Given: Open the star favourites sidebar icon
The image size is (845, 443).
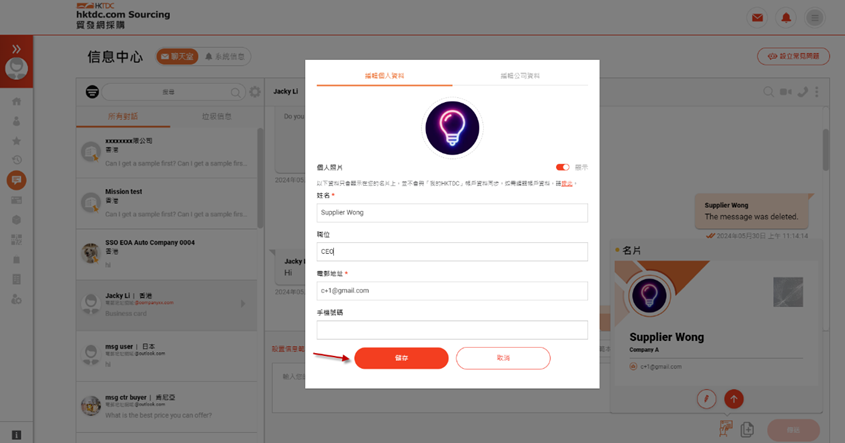Looking at the screenshot, I should click(x=16, y=141).
